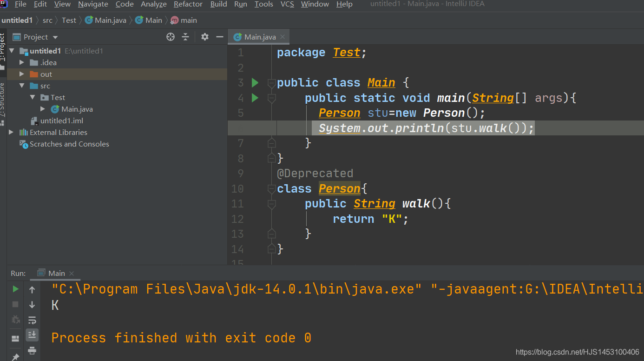The image size is (644, 361).
Task: Click the locate file target icon in Project panel
Action: click(x=171, y=37)
